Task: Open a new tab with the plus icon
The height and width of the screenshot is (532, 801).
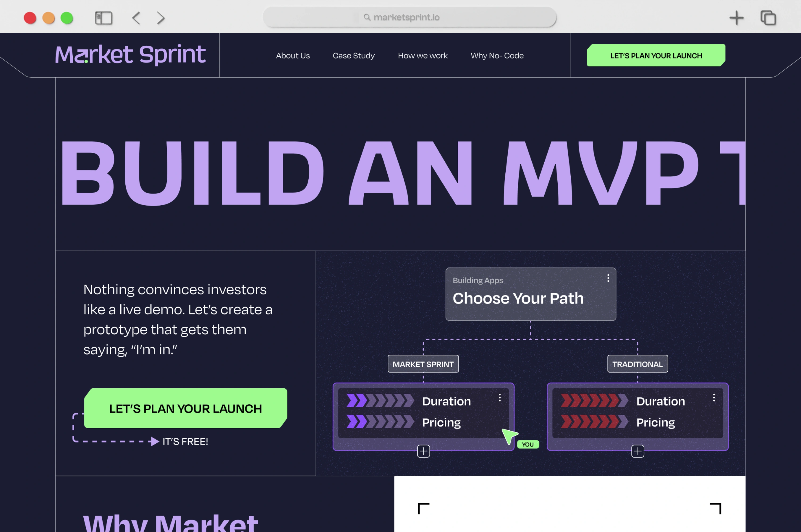Action: pyautogui.click(x=736, y=18)
